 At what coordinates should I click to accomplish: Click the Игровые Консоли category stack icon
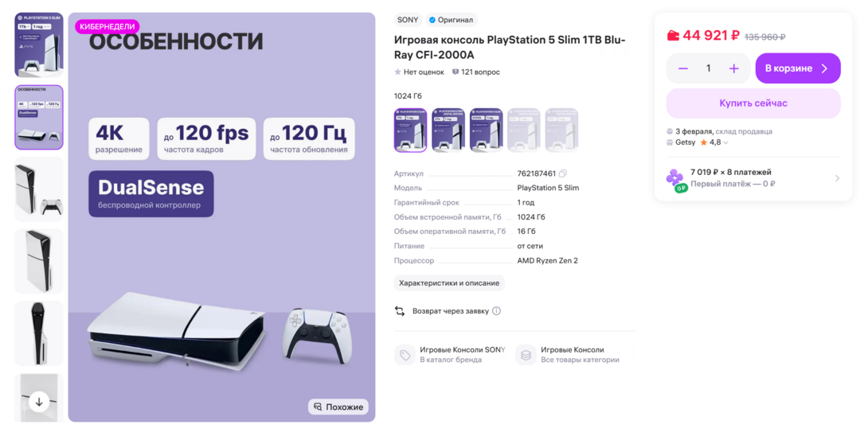pos(526,355)
